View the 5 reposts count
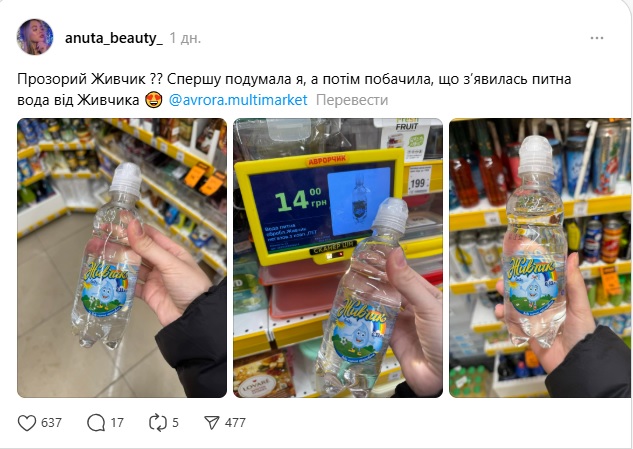Screen dimensions: 633x449 [x=175, y=423]
